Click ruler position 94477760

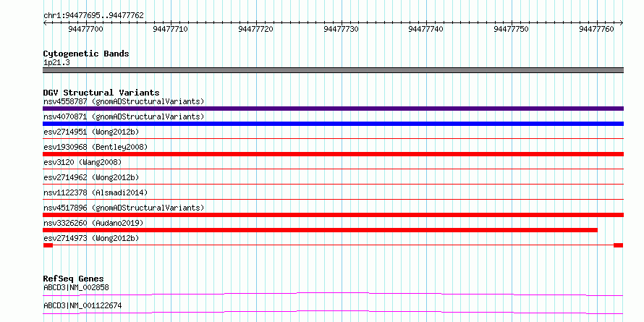tap(597, 29)
